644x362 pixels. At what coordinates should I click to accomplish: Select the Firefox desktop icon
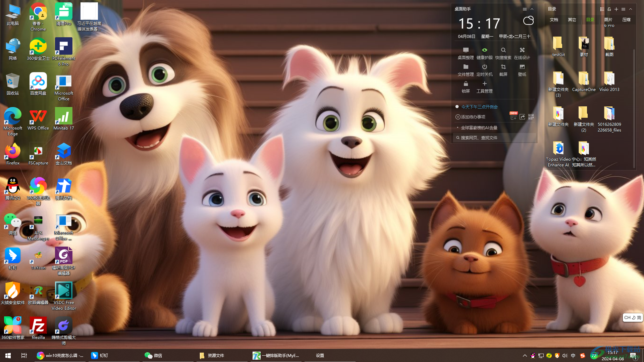[x=13, y=154]
